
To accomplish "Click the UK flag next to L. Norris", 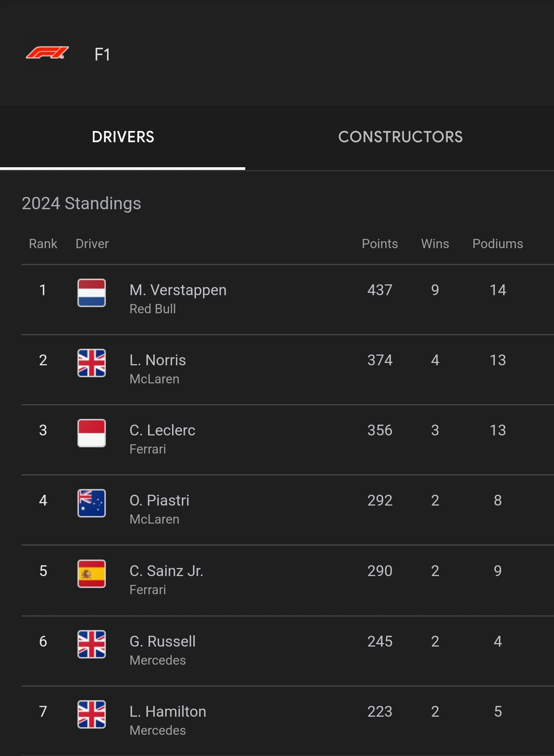I will tap(92, 363).
